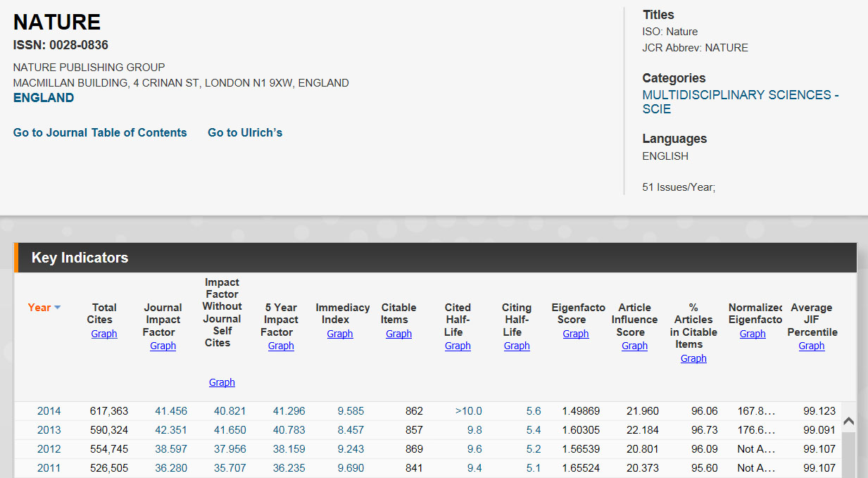The height and width of the screenshot is (478, 868).
Task: Open the 2011 impact factor 36.280
Action: pyautogui.click(x=171, y=468)
